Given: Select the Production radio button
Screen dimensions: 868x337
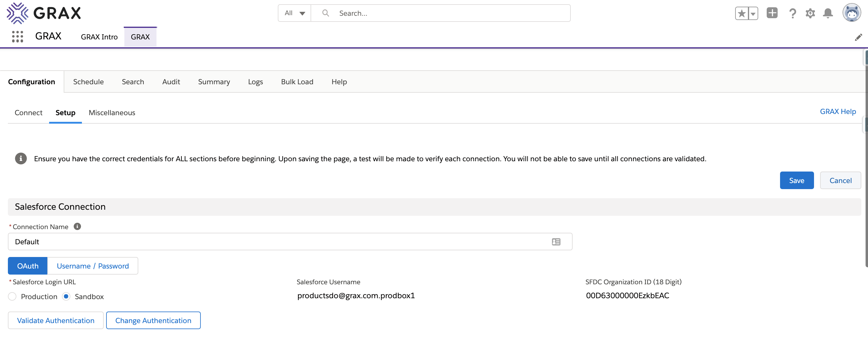Looking at the screenshot, I should pyautogui.click(x=12, y=297).
